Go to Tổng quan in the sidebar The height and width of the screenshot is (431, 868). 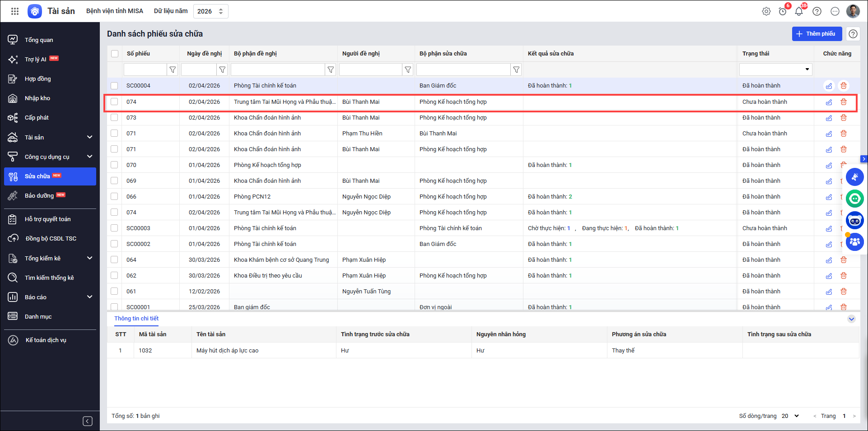coord(39,40)
